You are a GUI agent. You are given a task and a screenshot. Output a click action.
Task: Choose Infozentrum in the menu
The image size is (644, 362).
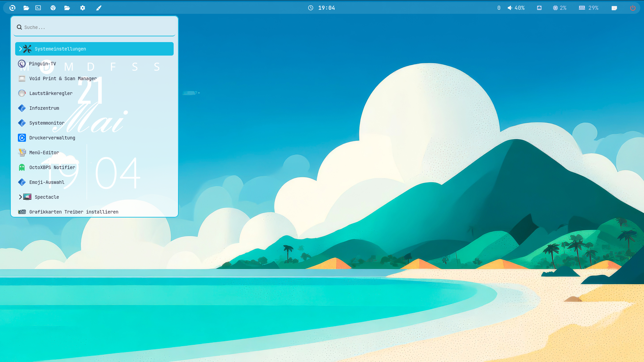point(94,108)
